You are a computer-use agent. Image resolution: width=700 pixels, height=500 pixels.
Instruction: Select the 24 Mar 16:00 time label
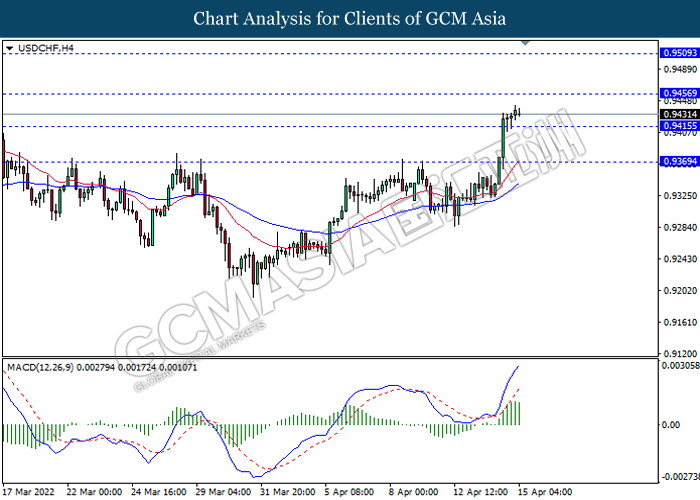pyautogui.click(x=159, y=492)
